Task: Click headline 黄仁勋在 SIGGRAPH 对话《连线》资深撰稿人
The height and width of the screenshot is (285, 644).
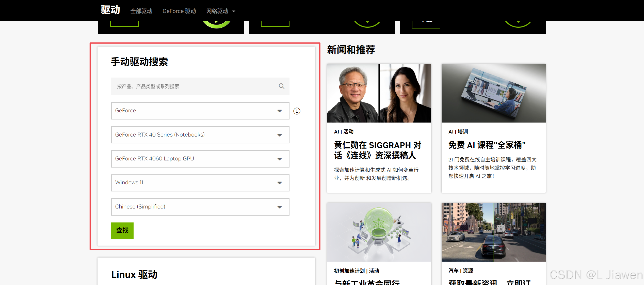Action: pyautogui.click(x=378, y=150)
